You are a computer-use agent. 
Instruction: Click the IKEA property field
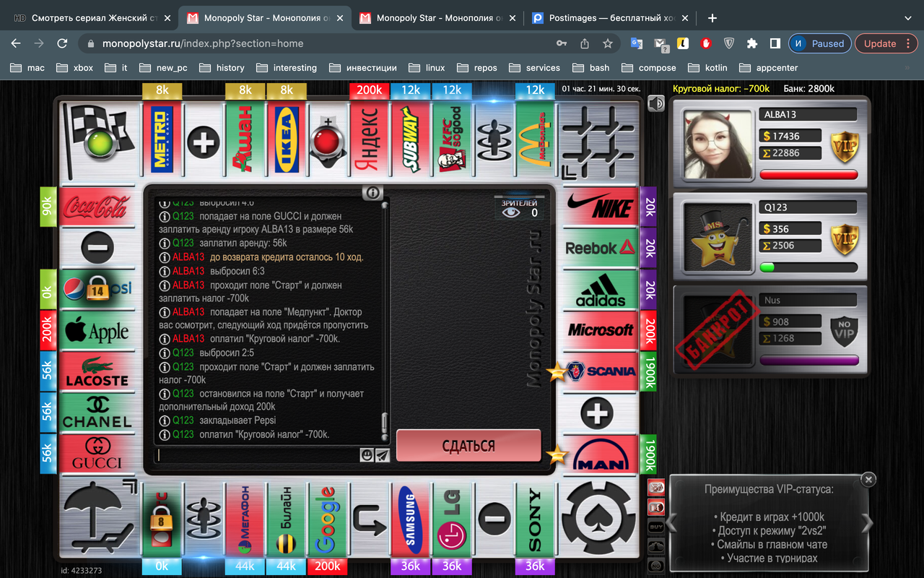coord(287,139)
